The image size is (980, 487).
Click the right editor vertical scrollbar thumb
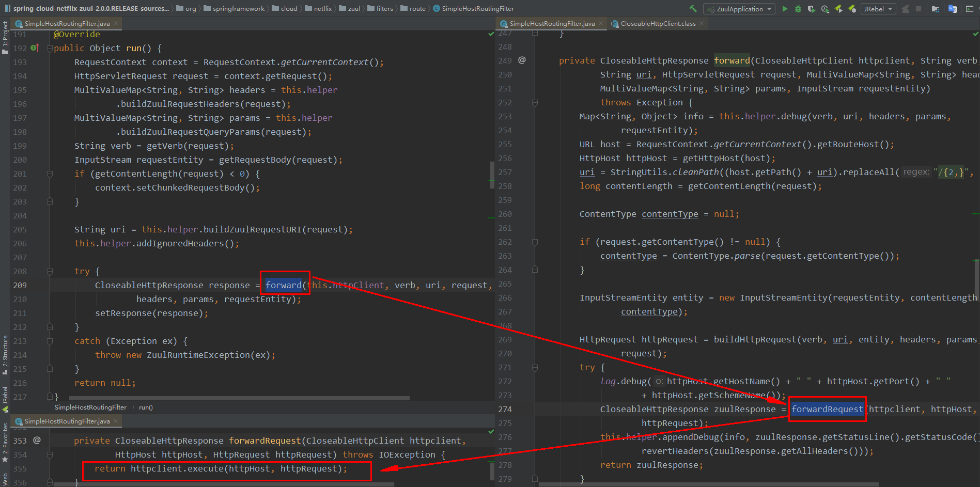[x=977, y=279]
